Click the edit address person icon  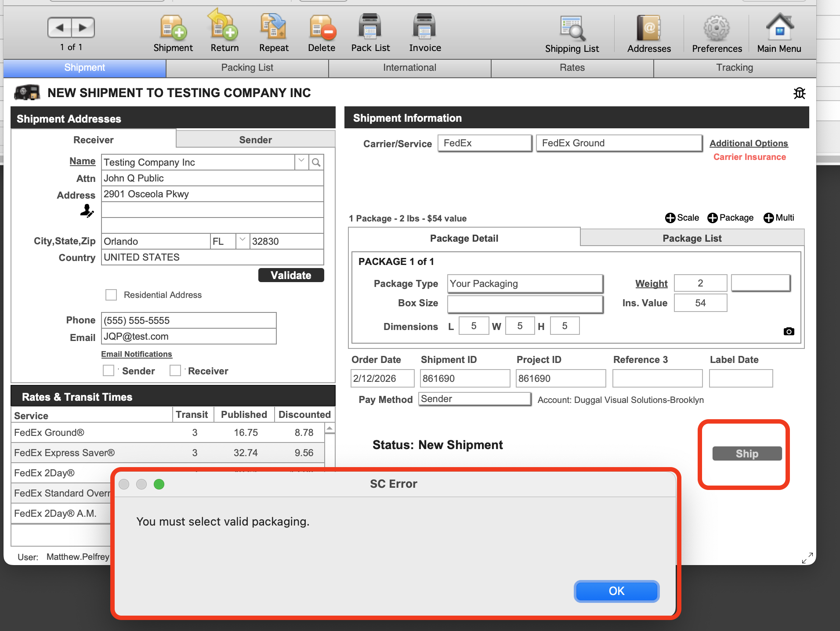point(87,211)
